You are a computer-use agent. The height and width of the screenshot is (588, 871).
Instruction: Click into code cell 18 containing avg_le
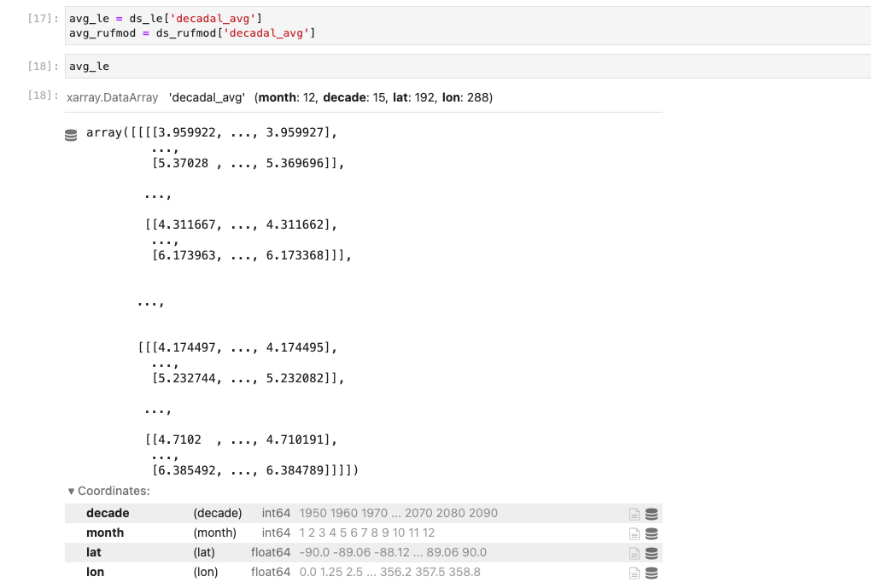click(x=468, y=66)
